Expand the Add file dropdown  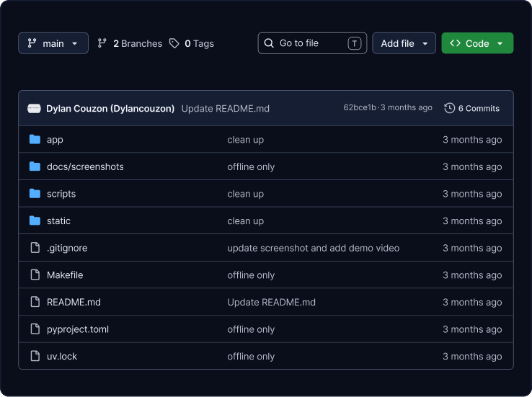[x=404, y=43]
